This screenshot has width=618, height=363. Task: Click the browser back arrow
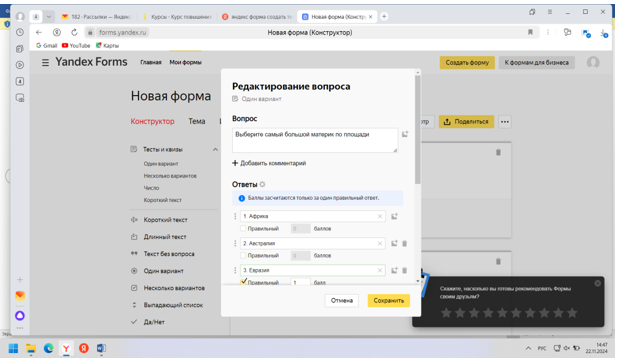39,32
